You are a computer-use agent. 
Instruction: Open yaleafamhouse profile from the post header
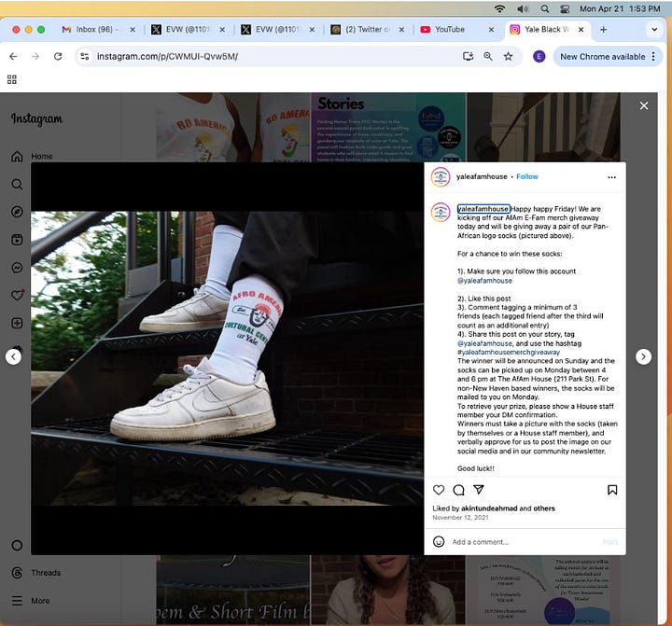tap(482, 176)
